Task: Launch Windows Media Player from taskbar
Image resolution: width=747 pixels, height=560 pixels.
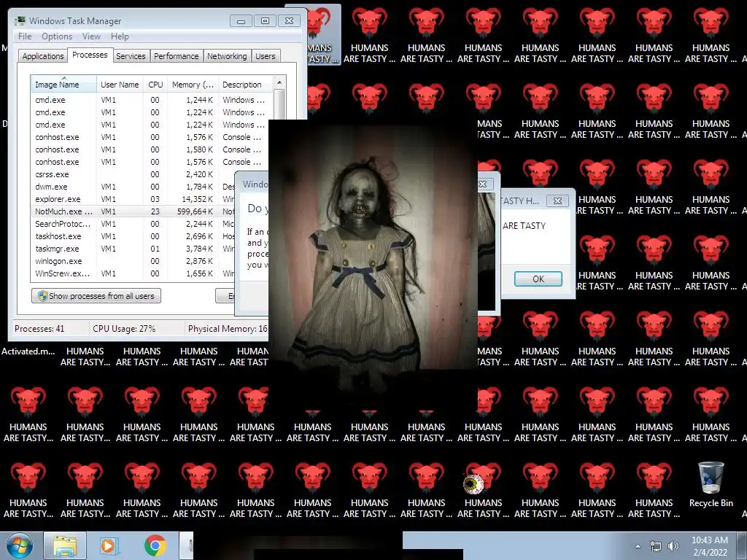Action: point(108,545)
